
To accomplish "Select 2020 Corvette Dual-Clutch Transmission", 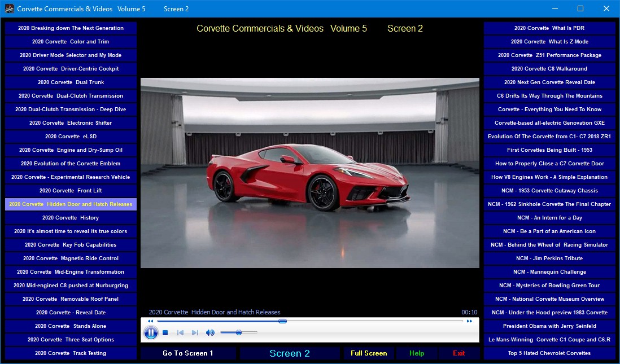I will (71, 95).
